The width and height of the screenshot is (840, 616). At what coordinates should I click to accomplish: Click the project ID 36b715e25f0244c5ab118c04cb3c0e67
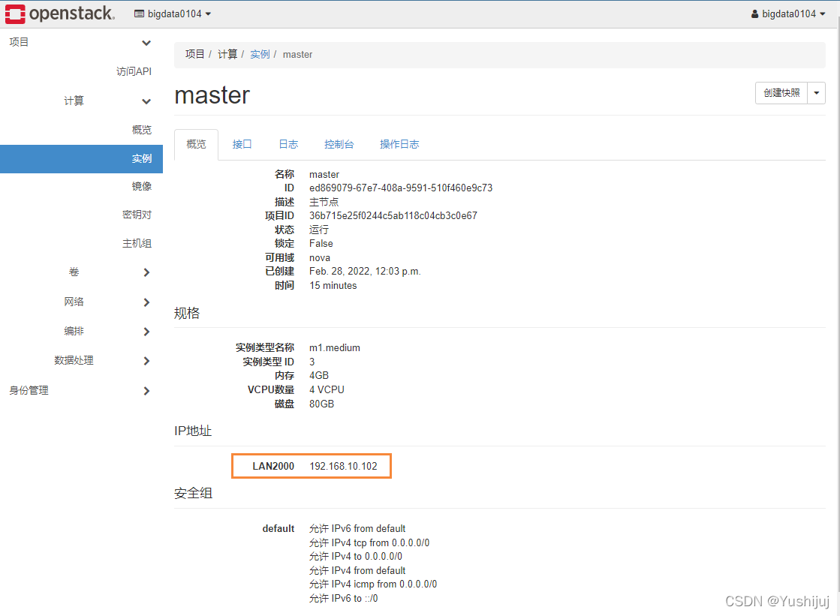(x=393, y=216)
